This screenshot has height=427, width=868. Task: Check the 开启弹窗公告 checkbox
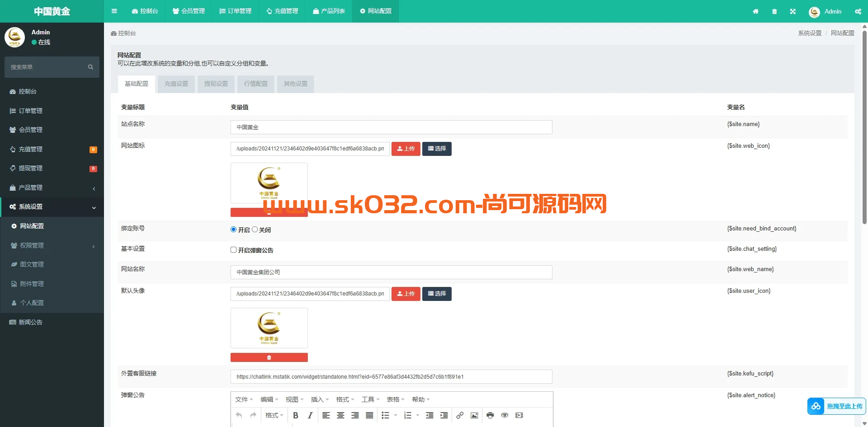[x=233, y=249]
